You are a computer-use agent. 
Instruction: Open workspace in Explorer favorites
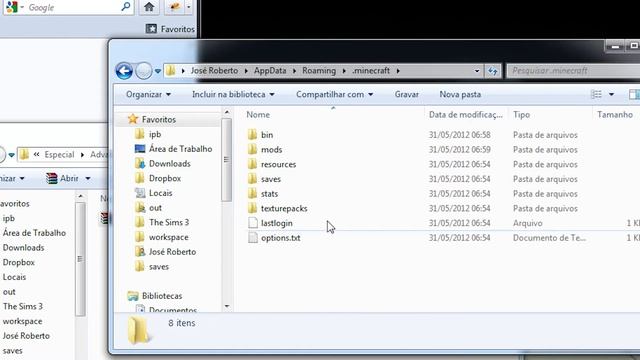[169, 237]
